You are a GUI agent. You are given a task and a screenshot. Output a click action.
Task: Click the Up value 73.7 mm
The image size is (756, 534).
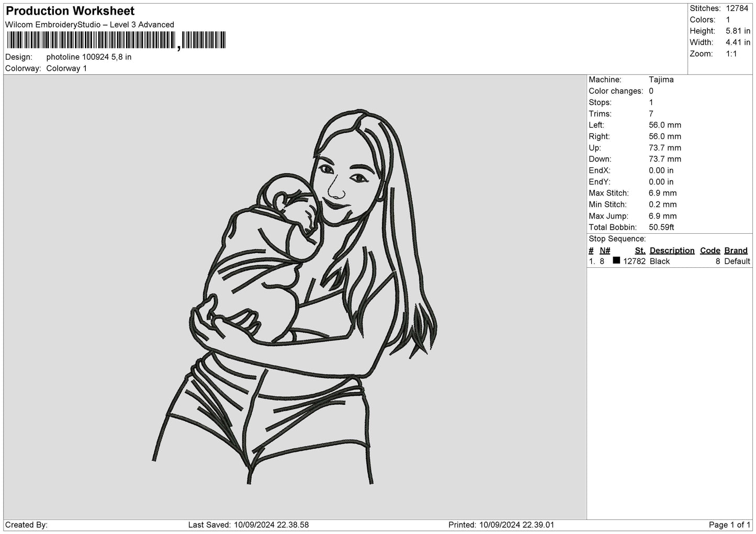click(x=665, y=148)
